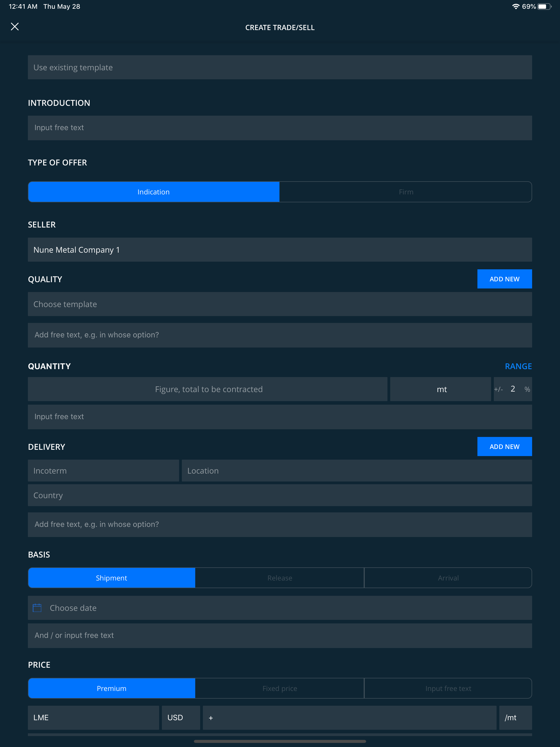The height and width of the screenshot is (747, 560).
Task: Select Shipment as basis
Action: pyautogui.click(x=112, y=578)
